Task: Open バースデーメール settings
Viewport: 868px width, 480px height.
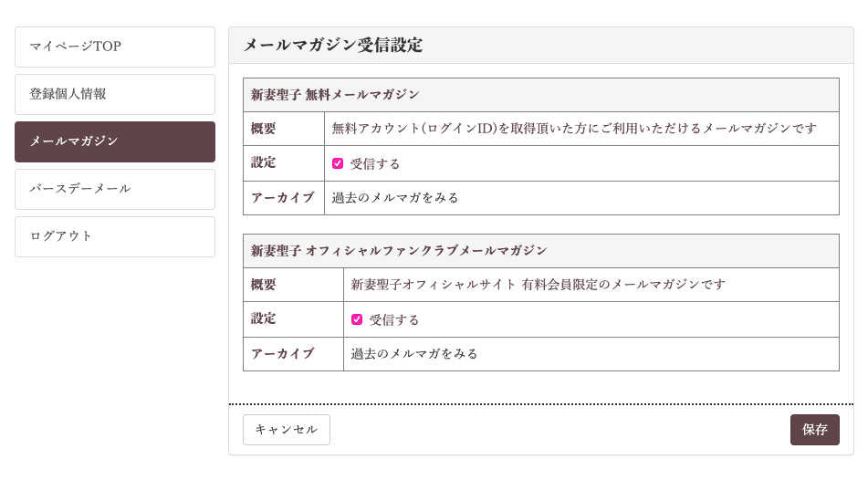Action: coord(115,189)
